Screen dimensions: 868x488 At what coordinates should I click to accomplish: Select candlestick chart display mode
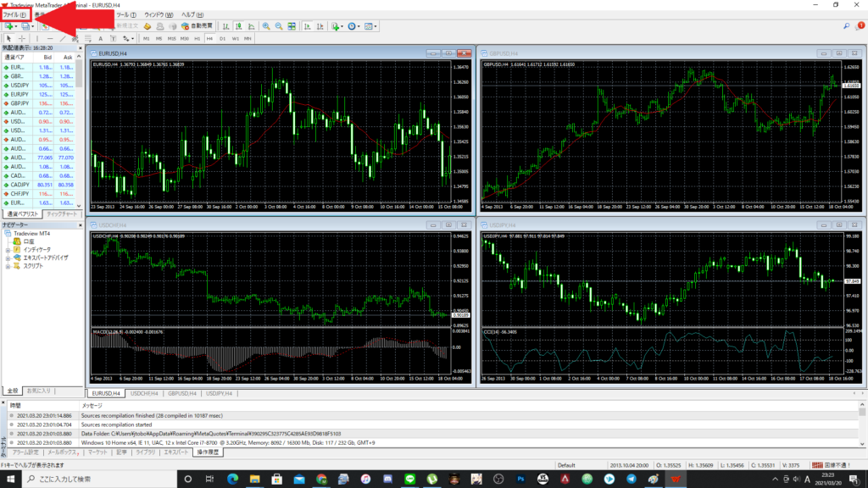pos(238,26)
